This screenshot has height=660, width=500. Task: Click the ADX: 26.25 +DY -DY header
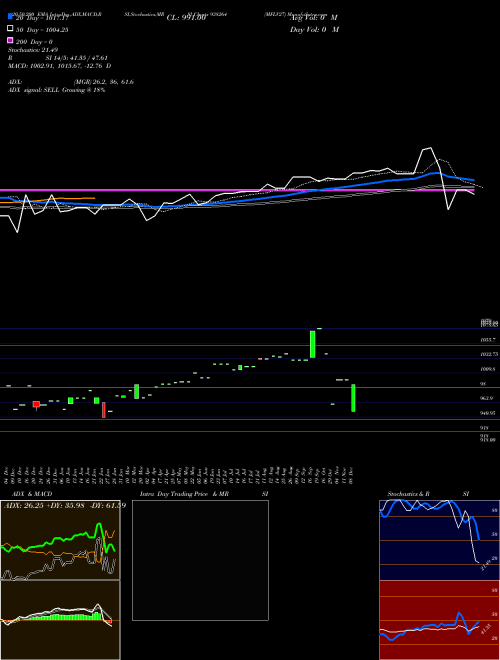pyautogui.click(x=65, y=505)
